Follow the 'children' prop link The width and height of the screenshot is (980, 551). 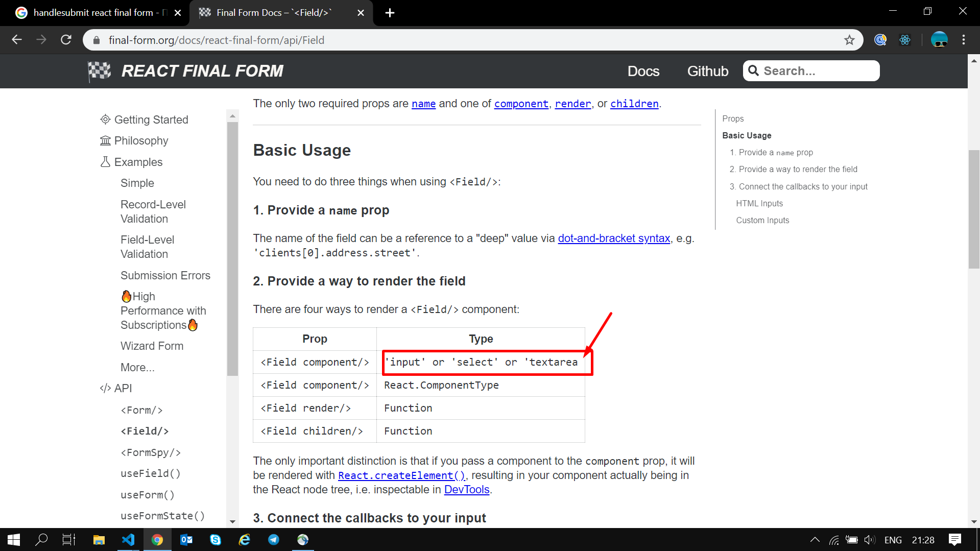[x=635, y=104]
